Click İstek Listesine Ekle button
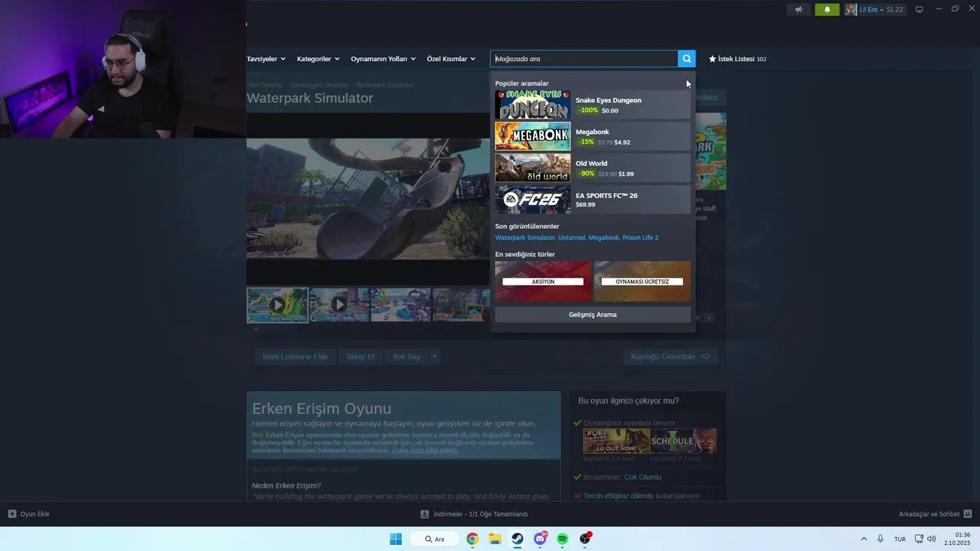The image size is (980, 551). [296, 357]
